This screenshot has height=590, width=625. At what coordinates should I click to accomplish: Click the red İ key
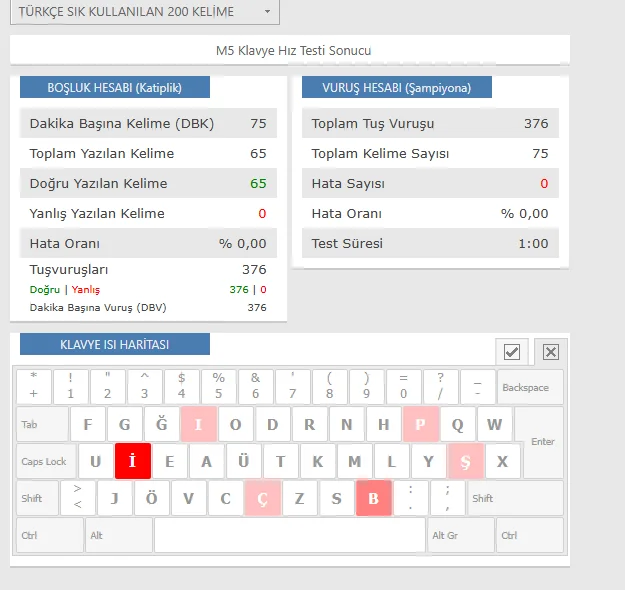tap(133, 461)
